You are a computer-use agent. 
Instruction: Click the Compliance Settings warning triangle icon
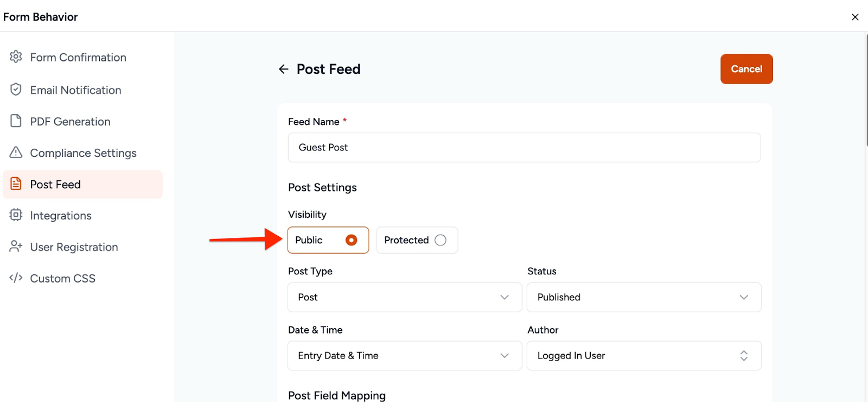(16, 153)
